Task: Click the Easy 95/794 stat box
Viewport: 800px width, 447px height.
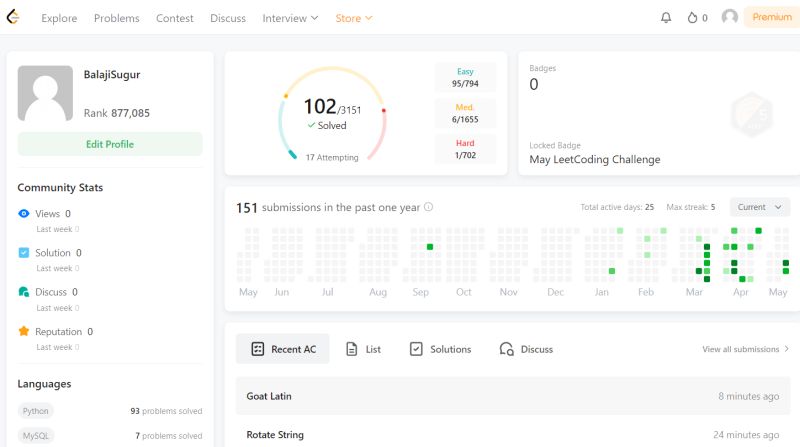Action: point(465,78)
